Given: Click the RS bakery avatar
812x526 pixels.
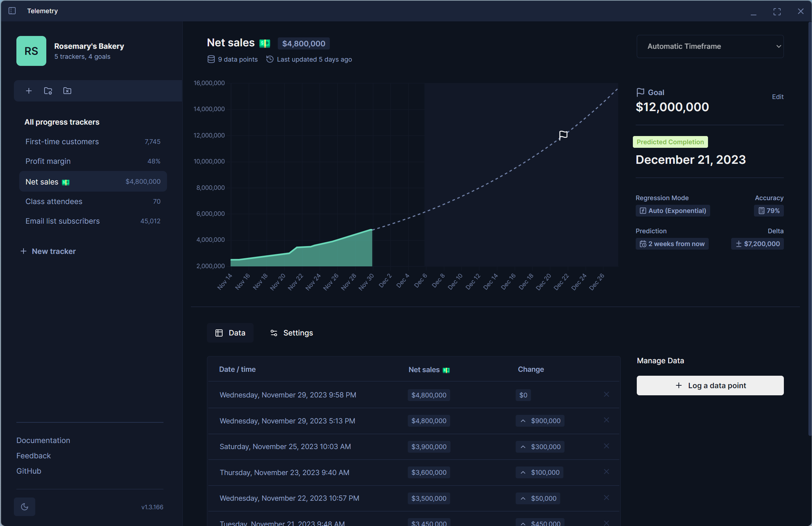Looking at the screenshot, I should tap(31, 51).
